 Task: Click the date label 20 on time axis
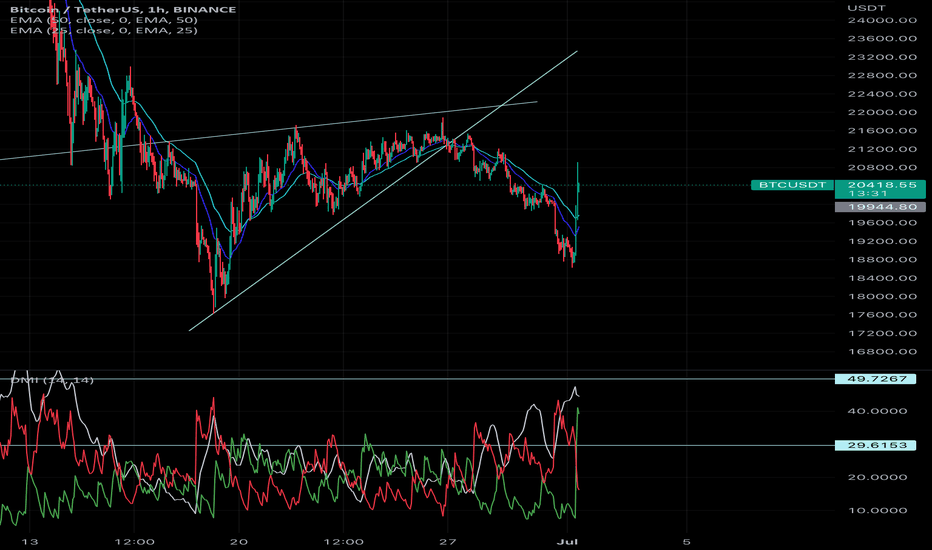(238, 542)
